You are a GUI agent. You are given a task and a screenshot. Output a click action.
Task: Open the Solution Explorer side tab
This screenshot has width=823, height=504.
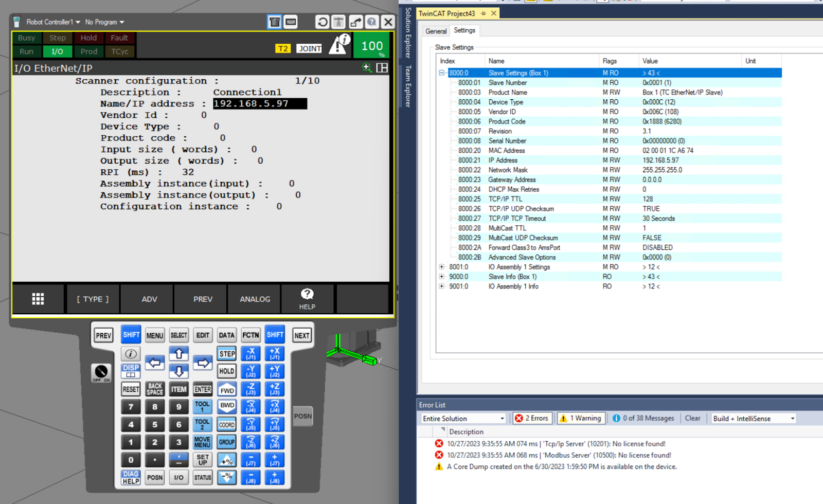click(408, 33)
